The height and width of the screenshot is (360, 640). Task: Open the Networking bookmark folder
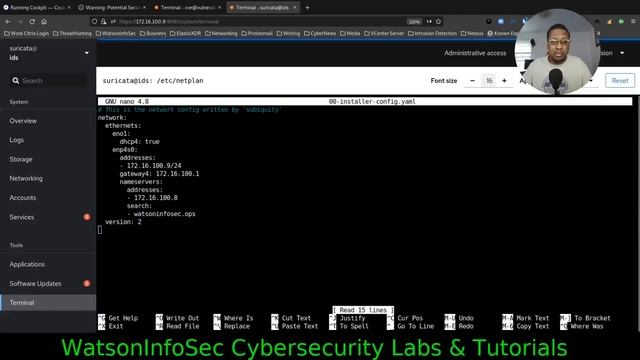221,33
